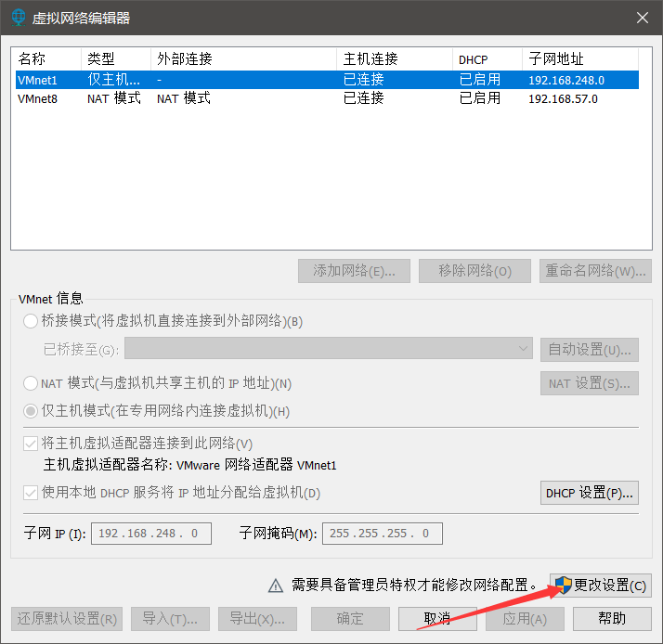663x644 pixels.
Task: Click 已启用 DHCP cell of VMnet1
Action: click(480, 80)
